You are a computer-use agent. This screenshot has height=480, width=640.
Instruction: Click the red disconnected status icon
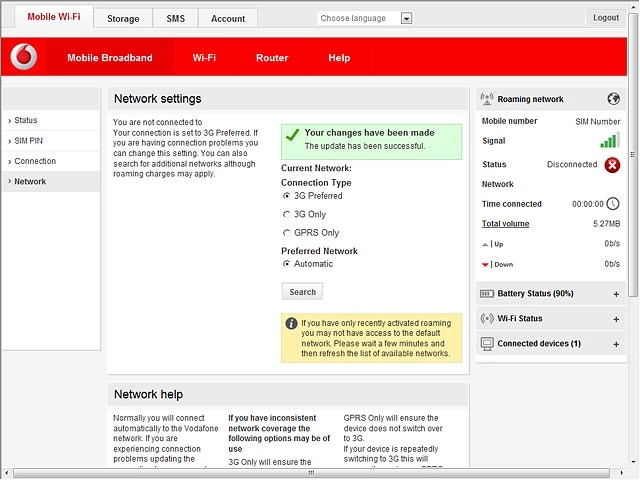612,165
